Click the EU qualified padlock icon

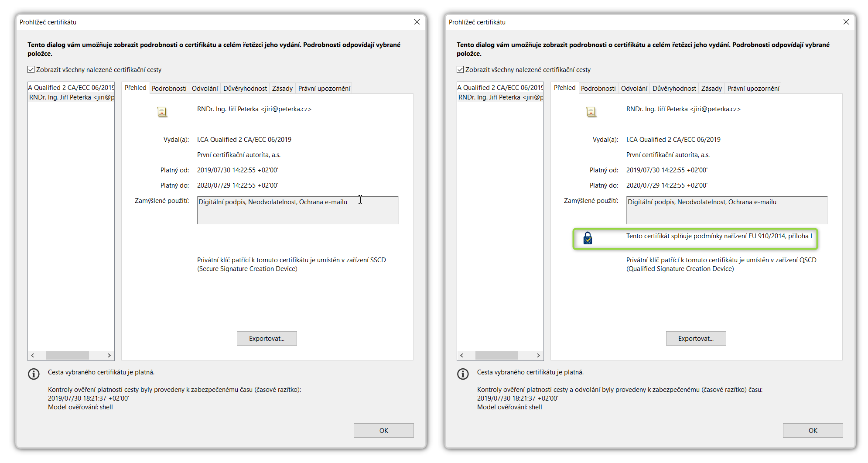[x=588, y=238]
